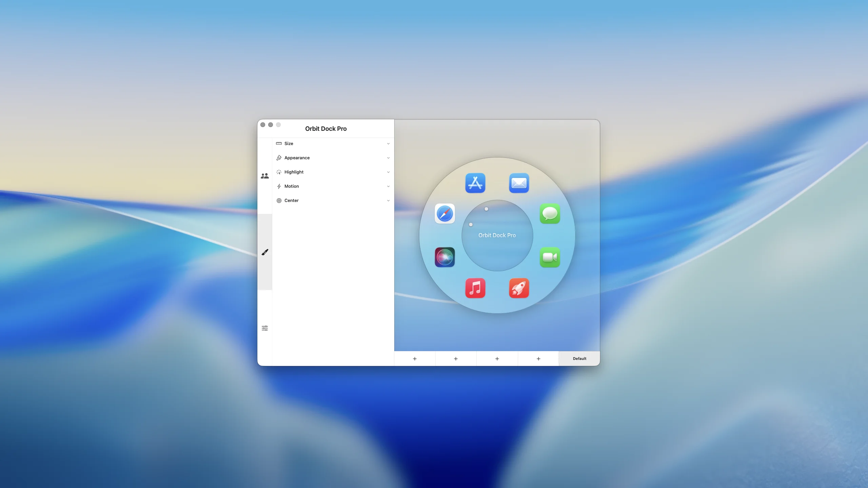
Task: Expand the Center section
Action: pyautogui.click(x=333, y=200)
